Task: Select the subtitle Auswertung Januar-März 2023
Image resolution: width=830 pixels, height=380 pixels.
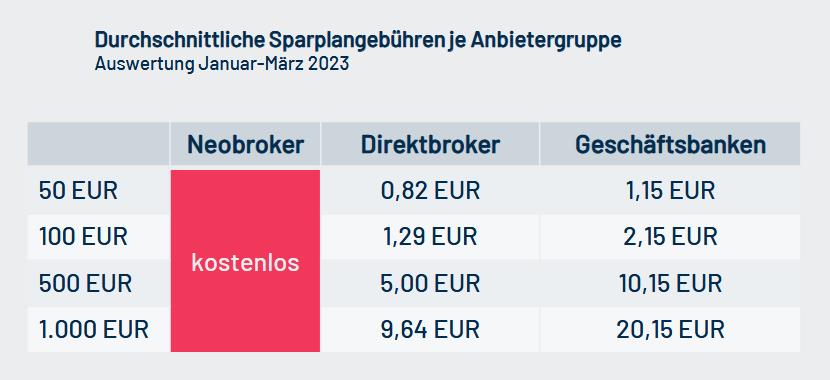Action: [x=222, y=64]
